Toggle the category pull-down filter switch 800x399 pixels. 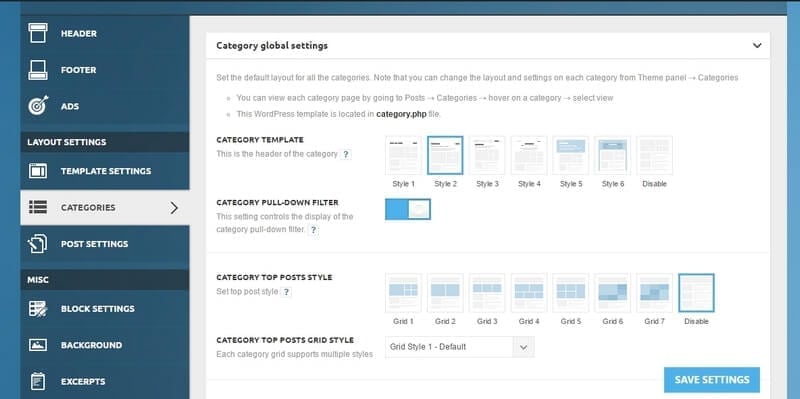click(408, 209)
